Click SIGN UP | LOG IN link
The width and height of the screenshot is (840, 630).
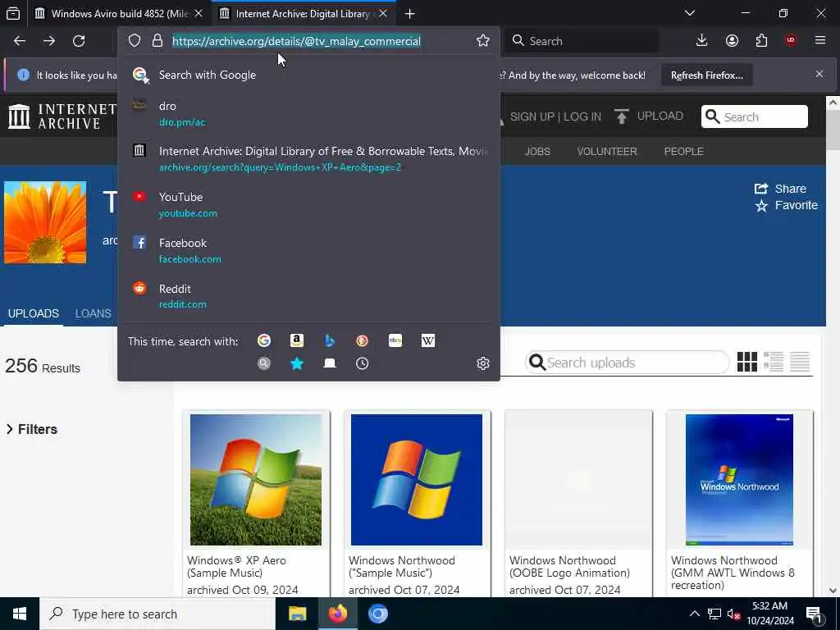555,116
